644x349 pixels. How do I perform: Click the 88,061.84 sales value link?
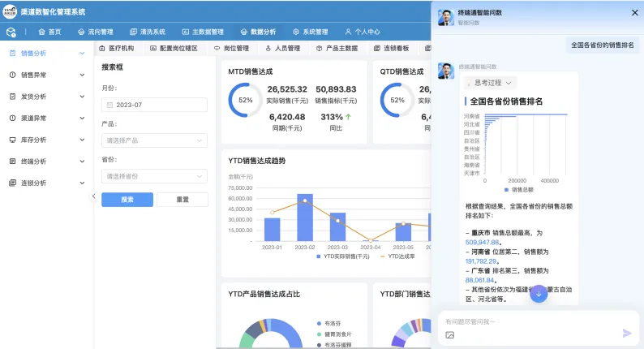click(479, 280)
